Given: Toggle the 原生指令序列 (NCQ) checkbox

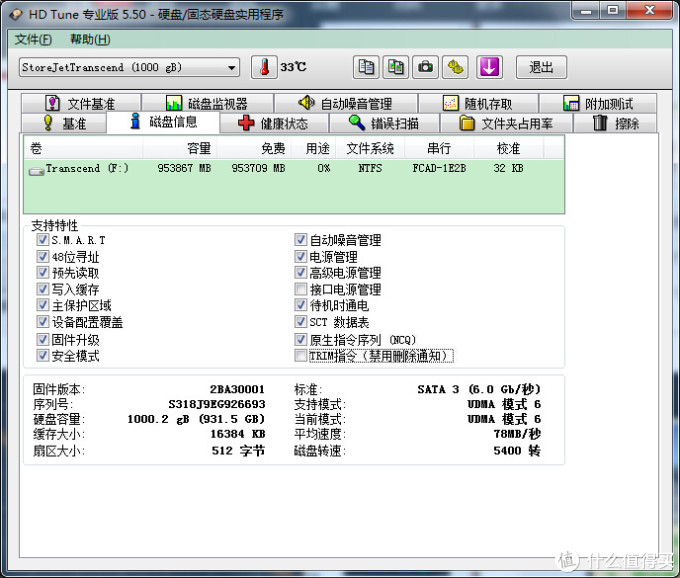Looking at the screenshot, I should click(x=301, y=339).
